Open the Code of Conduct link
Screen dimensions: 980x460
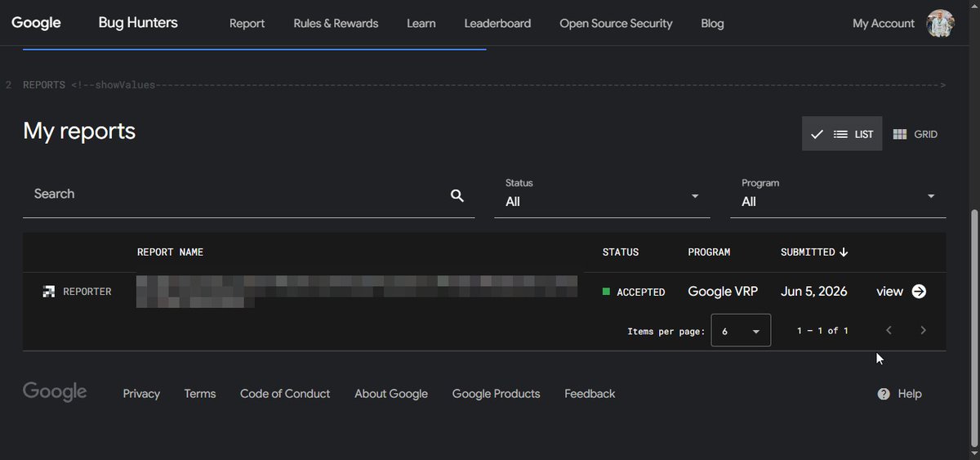[285, 394]
